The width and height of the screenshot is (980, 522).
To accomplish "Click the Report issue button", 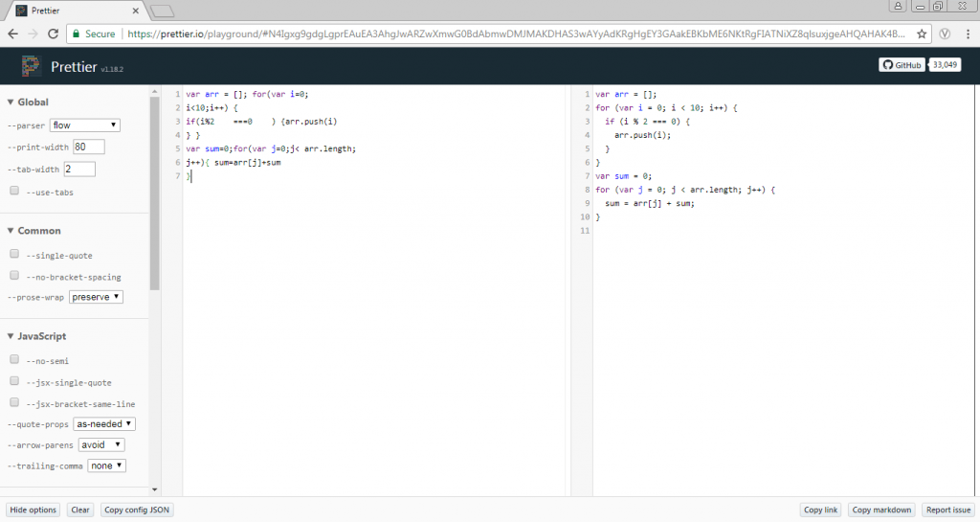I will 948,511.
